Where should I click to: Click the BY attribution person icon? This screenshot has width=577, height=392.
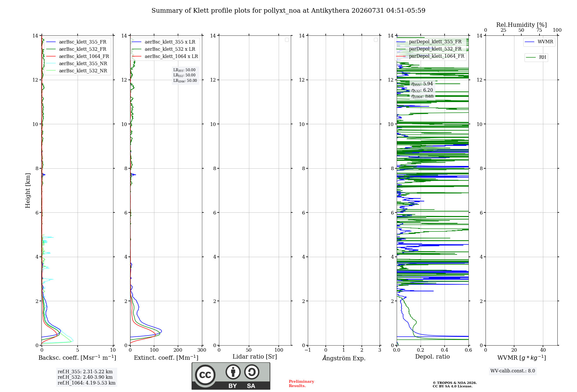pos(233,372)
